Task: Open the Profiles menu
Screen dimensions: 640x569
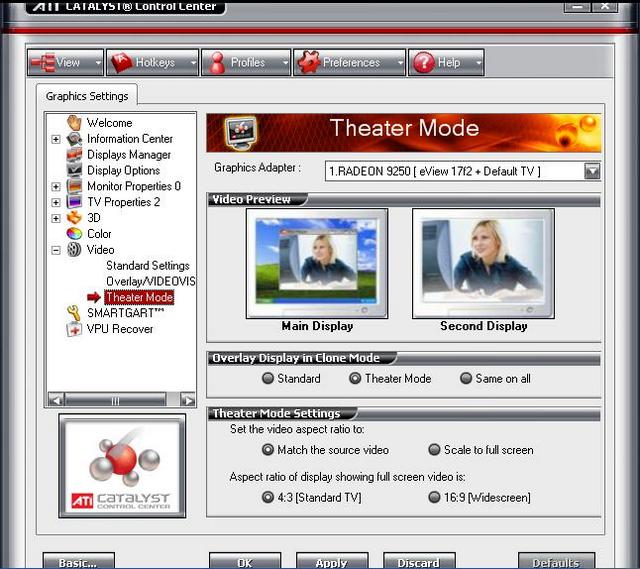Action: (x=246, y=62)
